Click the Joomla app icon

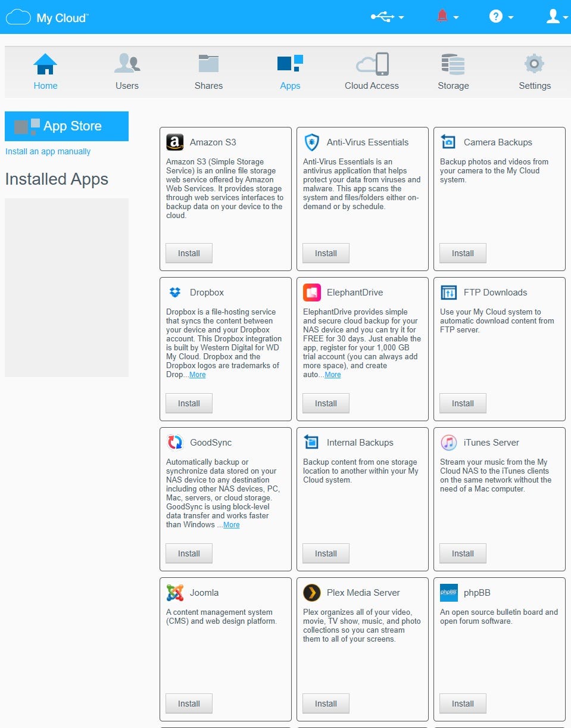174,593
